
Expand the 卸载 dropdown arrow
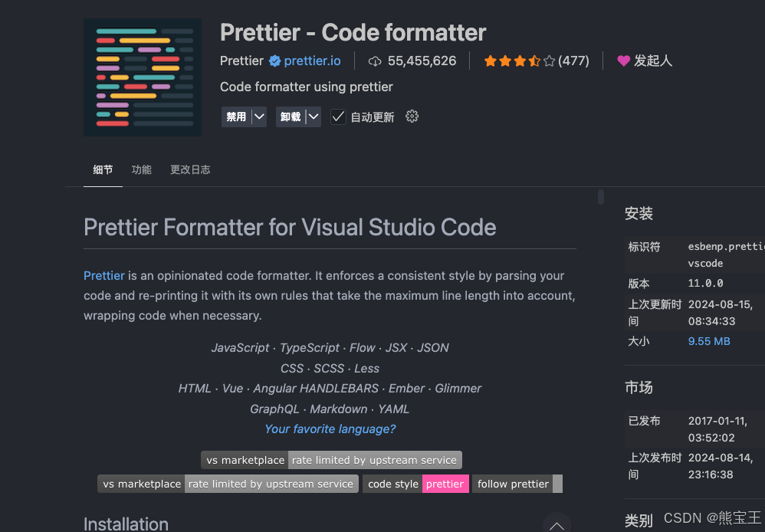coord(314,117)
